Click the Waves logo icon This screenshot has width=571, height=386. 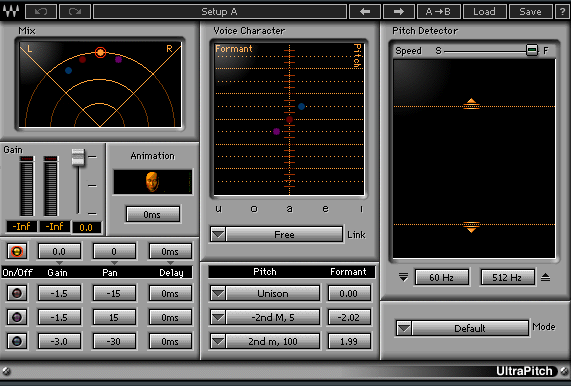tap(11, 11)
